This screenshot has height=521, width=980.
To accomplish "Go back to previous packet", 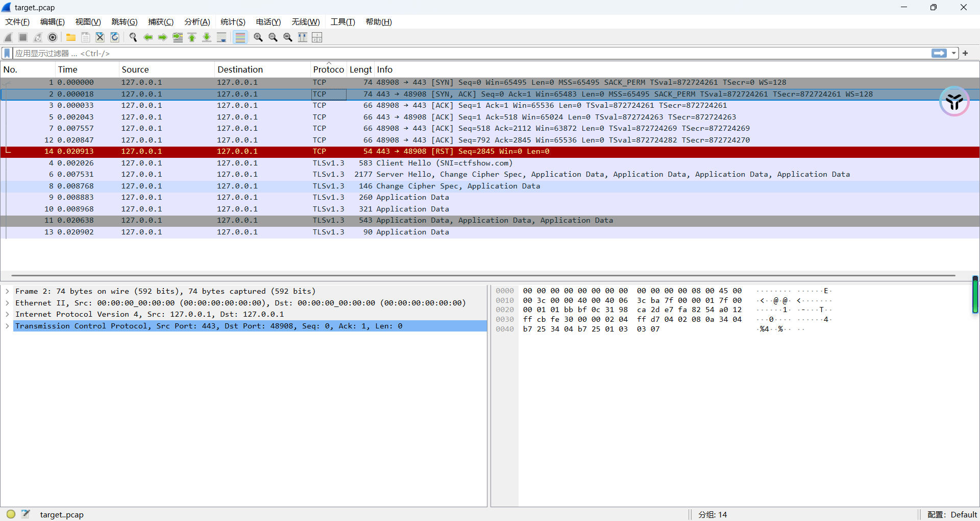I will tap(148, 37).
